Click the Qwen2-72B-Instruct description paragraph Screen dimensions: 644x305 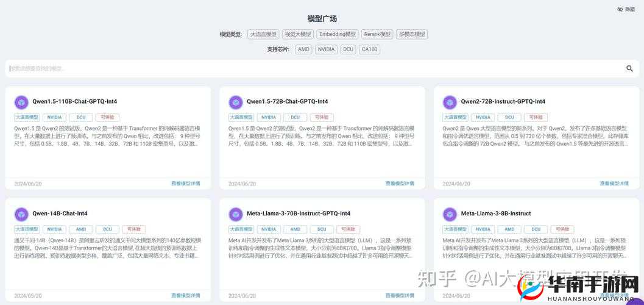(536, 136)
